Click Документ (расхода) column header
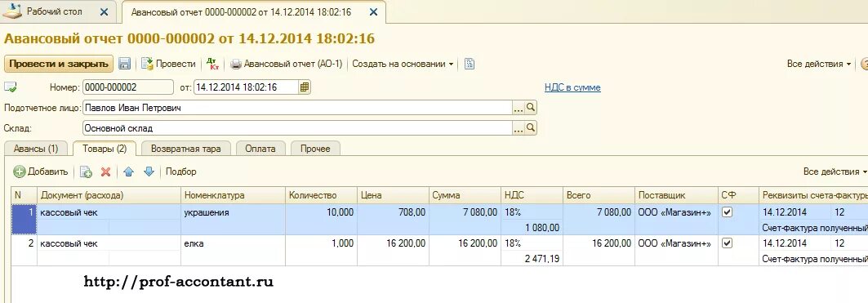Viewport: 868px width, 303px height. click(x=109, y=195)
